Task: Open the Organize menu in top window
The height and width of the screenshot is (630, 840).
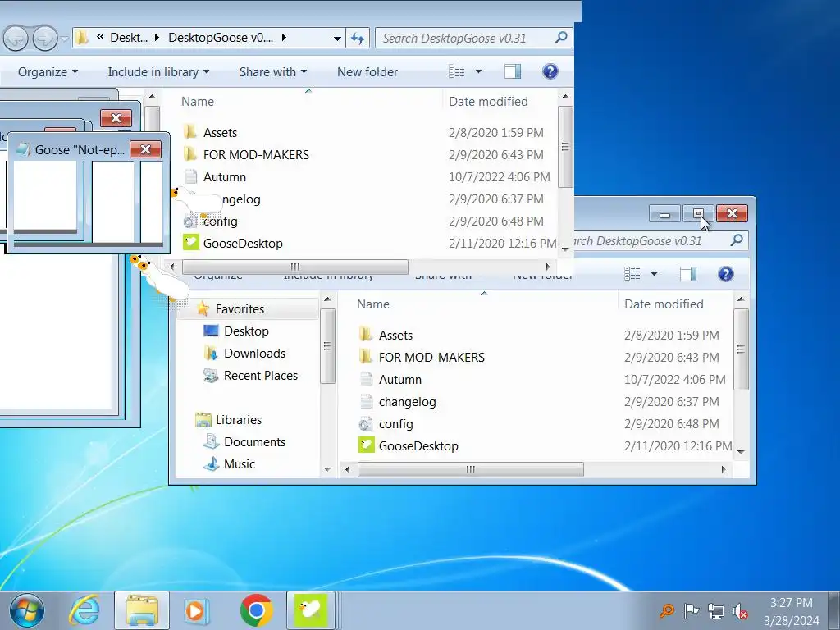Action: [x=48, y=72]
